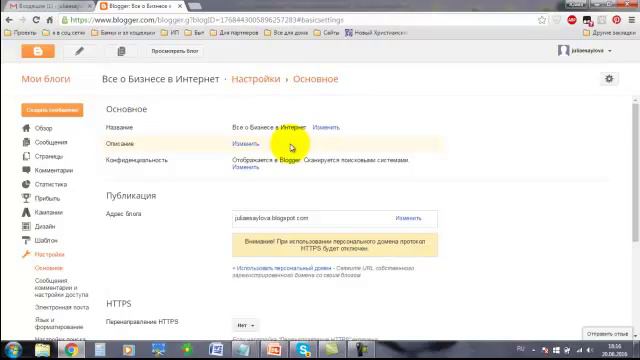Click the Прибыль trophy icon

coord(26,198)
